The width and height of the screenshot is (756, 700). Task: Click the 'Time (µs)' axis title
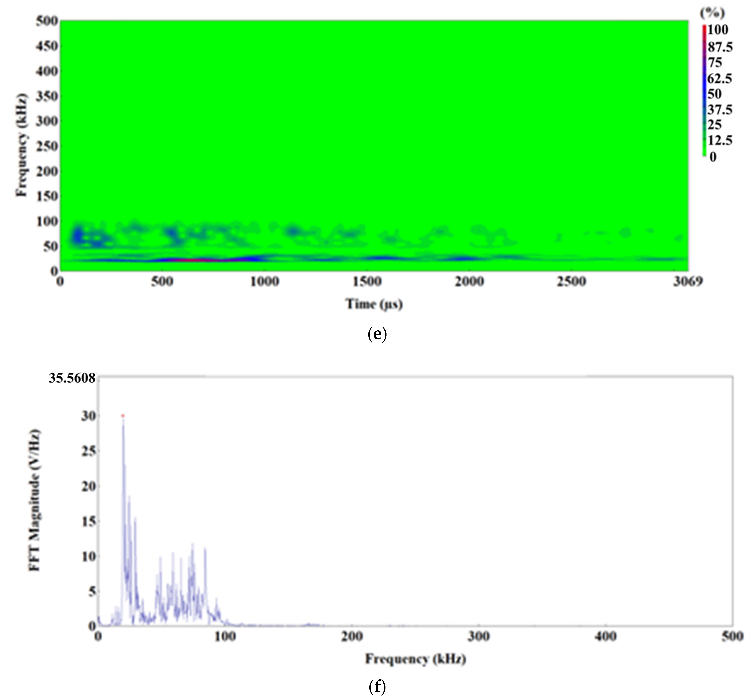coord(374,304)
